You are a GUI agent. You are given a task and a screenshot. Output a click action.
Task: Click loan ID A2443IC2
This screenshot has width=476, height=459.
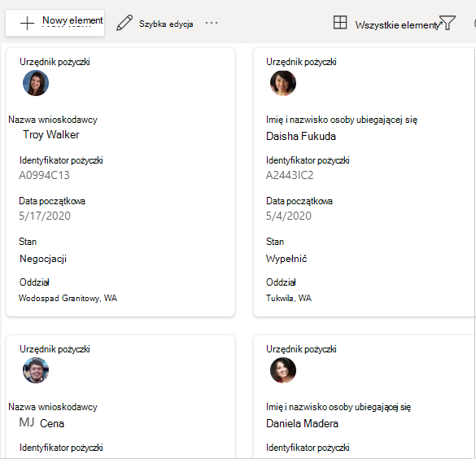[290, 175]
